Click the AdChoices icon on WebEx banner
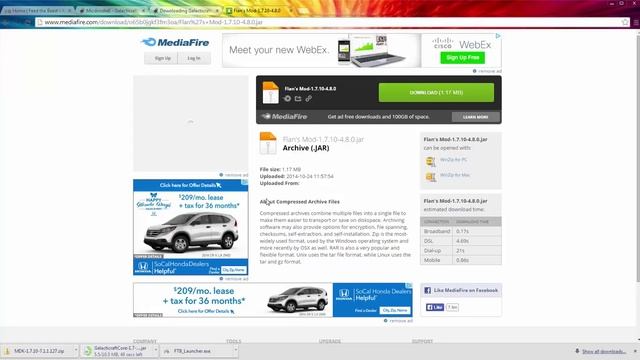 pyautogui.click(x=498, y=36)
